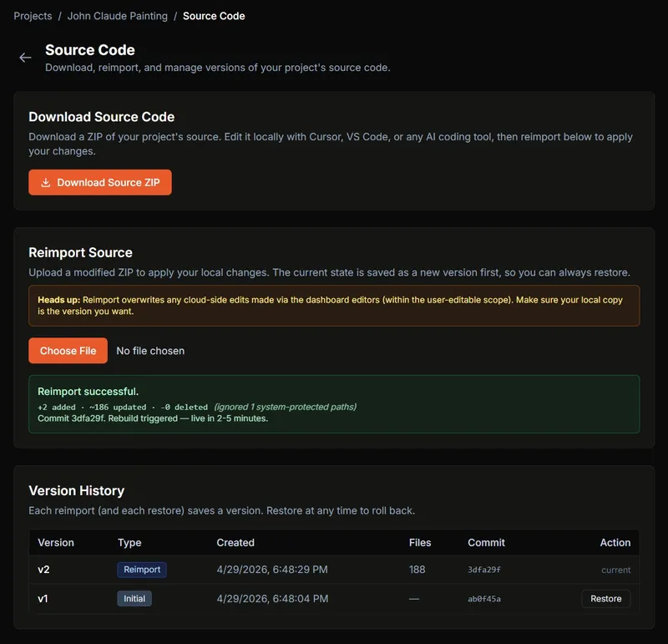Image resolution: width=668 pixels, height=644 pixels.
Task: Select commit hash ab0f45a
Action: click(x=484, y=599)
